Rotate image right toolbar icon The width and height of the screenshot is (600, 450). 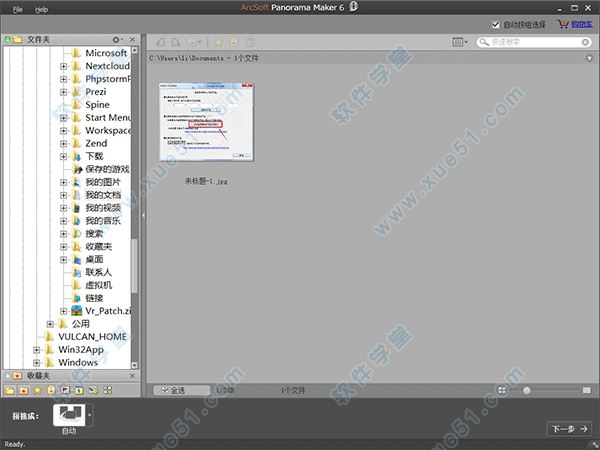click(x=176, y=42)
